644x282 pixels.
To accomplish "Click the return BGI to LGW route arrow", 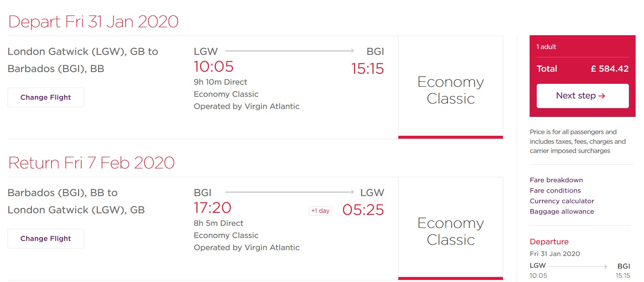I will [x=290, y=192].
